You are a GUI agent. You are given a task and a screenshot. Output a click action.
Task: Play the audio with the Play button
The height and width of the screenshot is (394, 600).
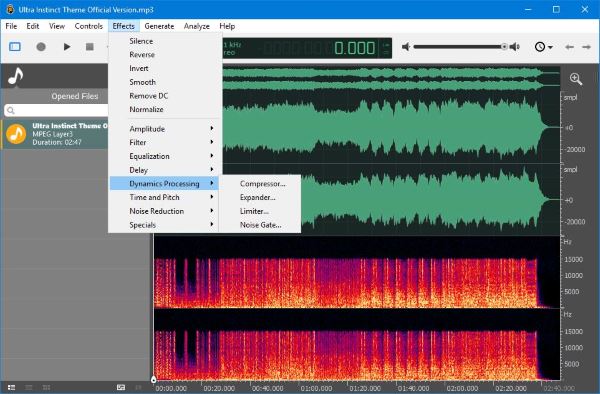tap(67, 47)
